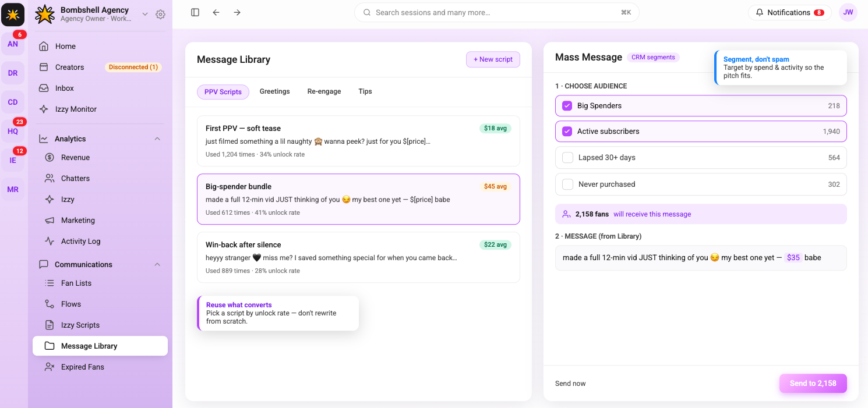The image size is (868, 408).
Task: Check the Lapsed 30+ days audience
Action: (567, 158)
